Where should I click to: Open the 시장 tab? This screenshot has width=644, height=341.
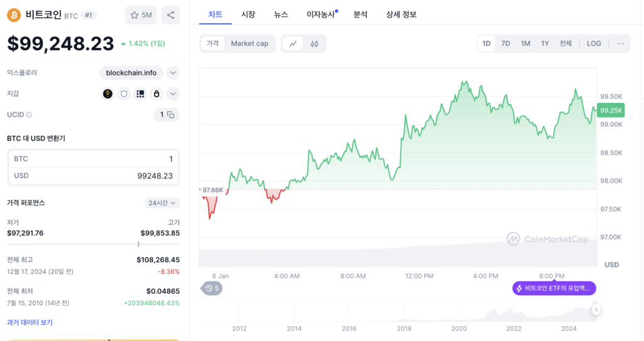pos(248,14)
